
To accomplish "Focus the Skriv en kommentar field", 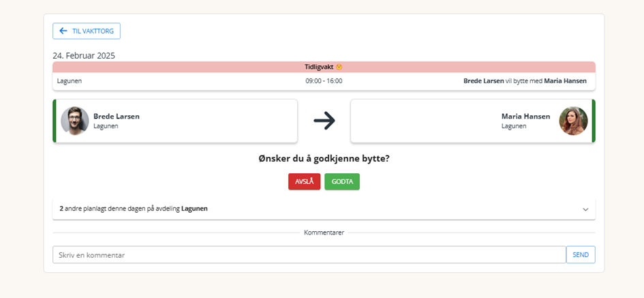I will click(309, 255).
